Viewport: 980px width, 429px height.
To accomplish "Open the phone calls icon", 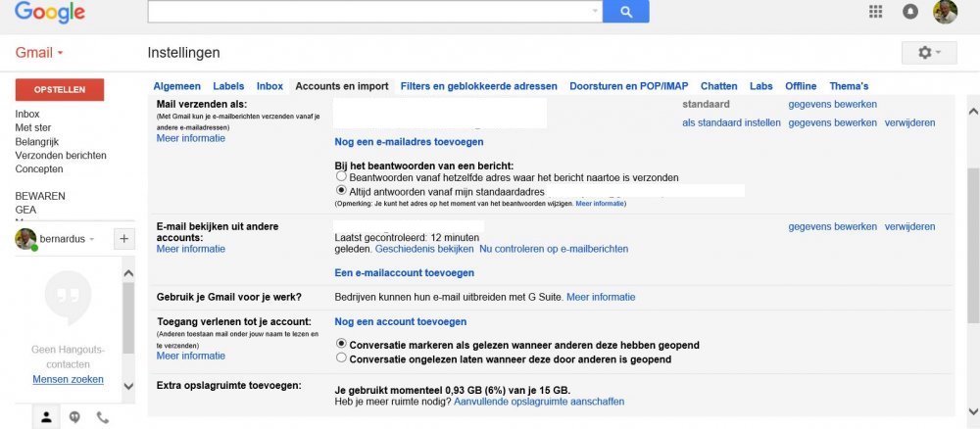I will pyautogui.click(x=103, y=417).
